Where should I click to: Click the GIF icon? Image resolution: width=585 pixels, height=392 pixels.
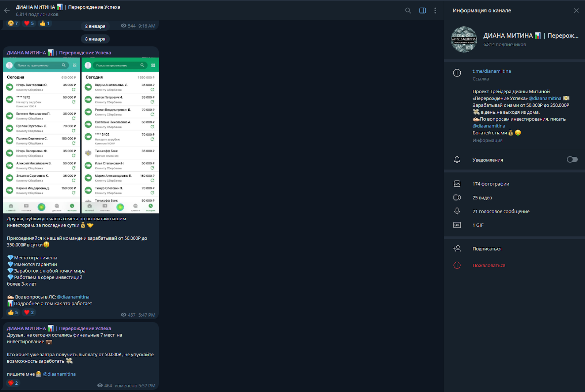[x=457, y=225]
